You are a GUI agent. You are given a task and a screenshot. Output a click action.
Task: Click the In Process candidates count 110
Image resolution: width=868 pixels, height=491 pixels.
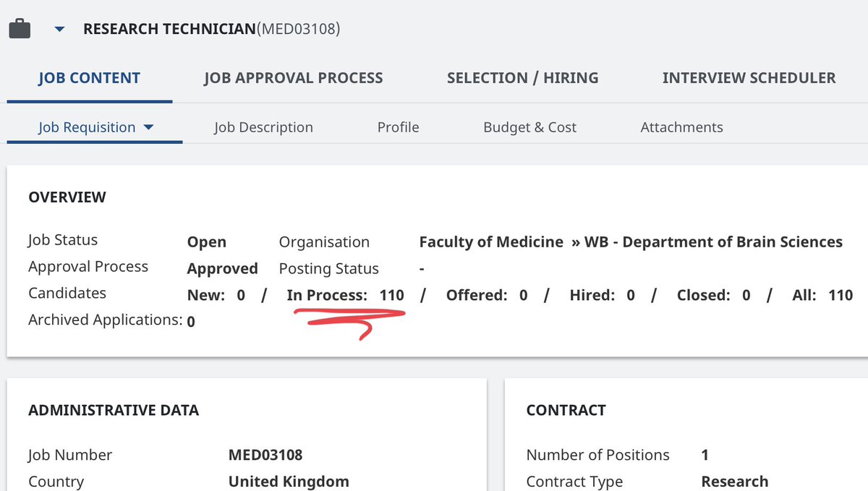click(x=392, y=295)
